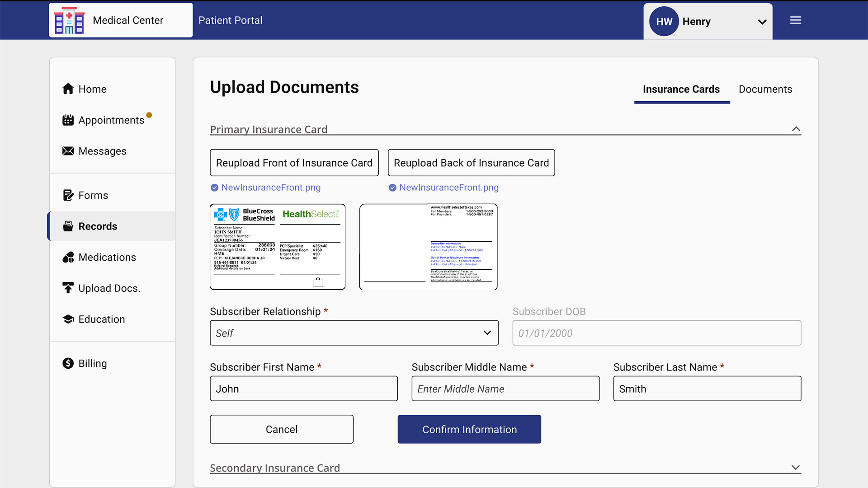Open the hamburger menu in header
The image size is (868, 488).
(x=796, y=20)
